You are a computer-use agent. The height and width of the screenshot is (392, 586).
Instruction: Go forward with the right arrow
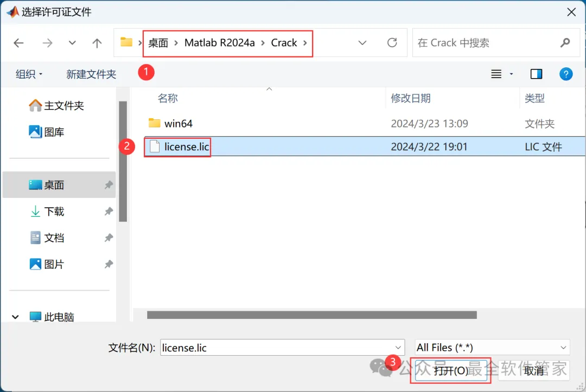pyautogui.click(x=47, y=43)
